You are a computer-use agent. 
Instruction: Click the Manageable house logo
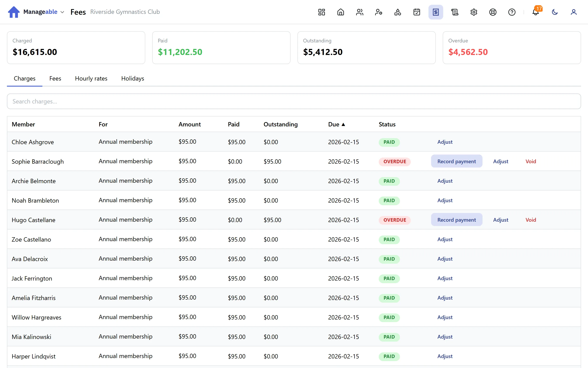(14, 12)
